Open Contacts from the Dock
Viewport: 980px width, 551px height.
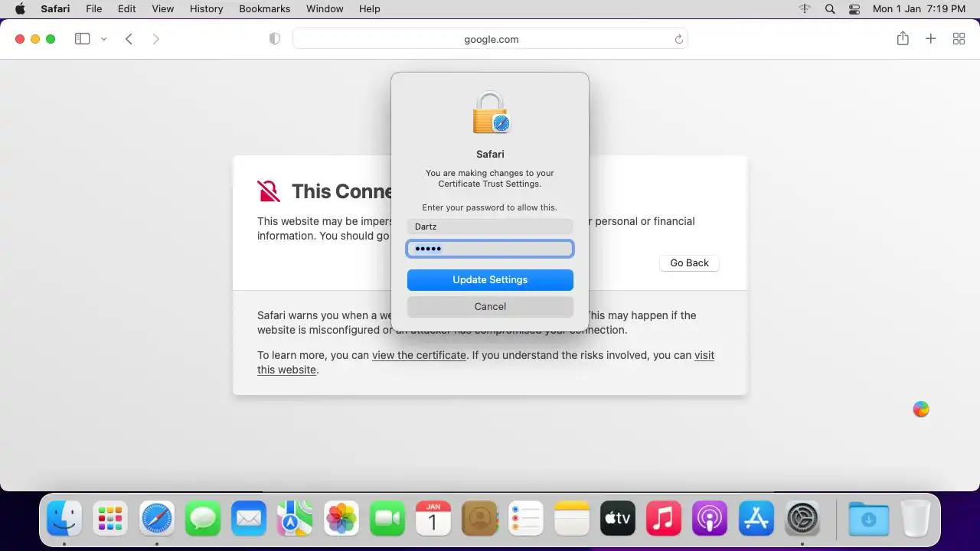[480, 519]
